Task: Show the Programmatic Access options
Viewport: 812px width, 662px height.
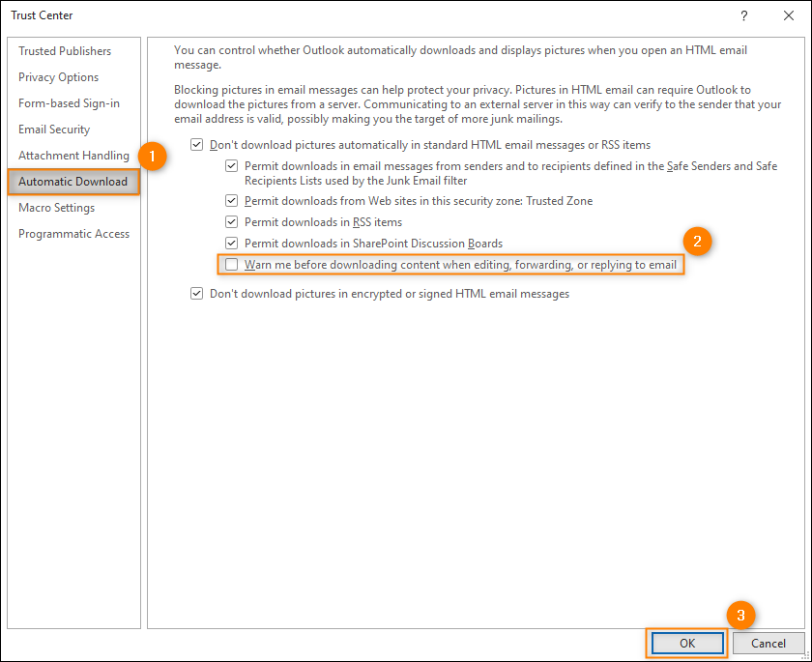Action: click(73, 234)
